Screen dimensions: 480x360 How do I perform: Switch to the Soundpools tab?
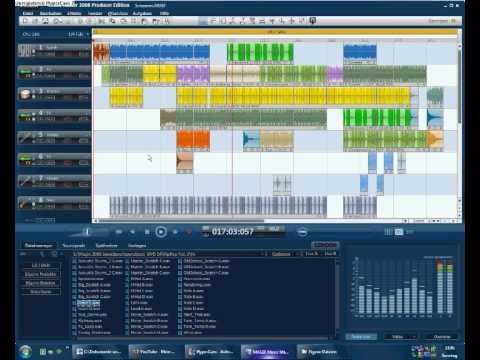pyautogui.click(x=74, y=246)
